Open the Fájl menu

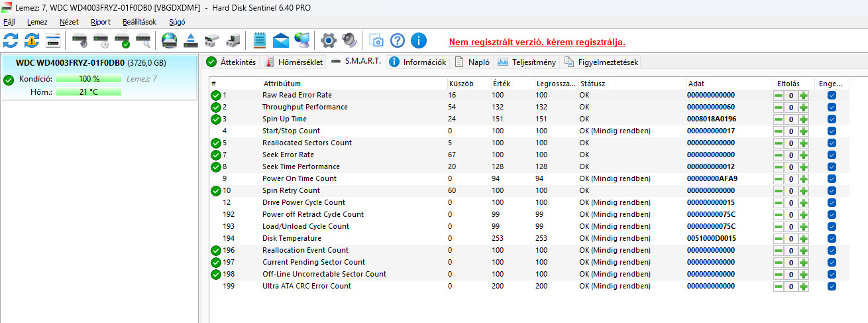click(x=9, y=22)
